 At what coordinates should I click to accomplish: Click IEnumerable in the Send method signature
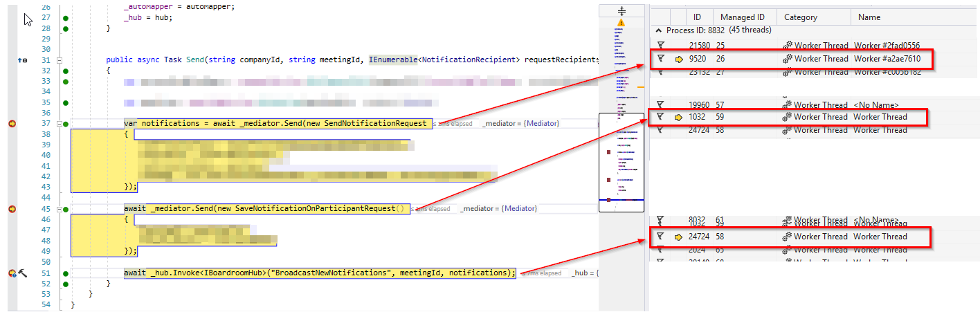tap(392, 59)
